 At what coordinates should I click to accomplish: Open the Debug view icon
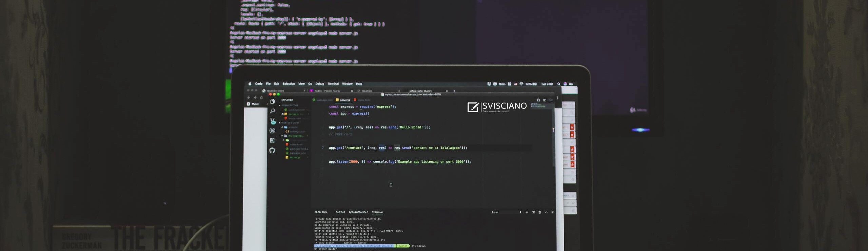(272, 131)
